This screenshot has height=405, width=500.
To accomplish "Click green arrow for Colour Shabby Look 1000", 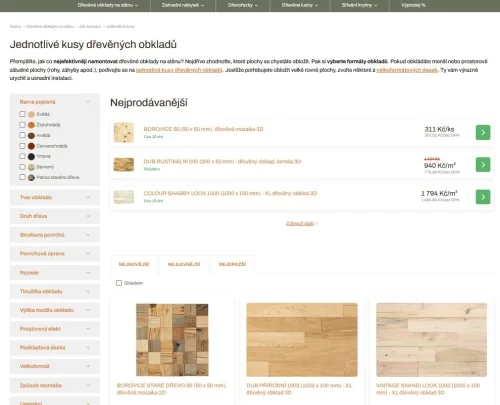I will click(483, 197).
